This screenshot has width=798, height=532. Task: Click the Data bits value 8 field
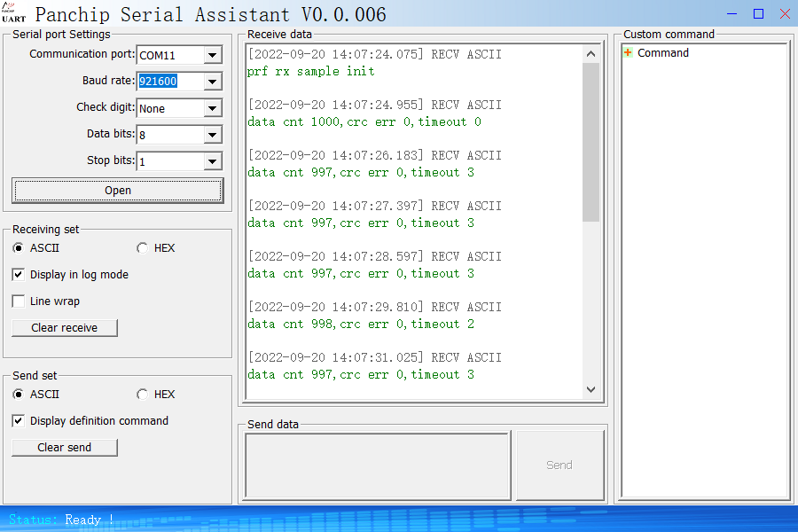click(171, 135)
